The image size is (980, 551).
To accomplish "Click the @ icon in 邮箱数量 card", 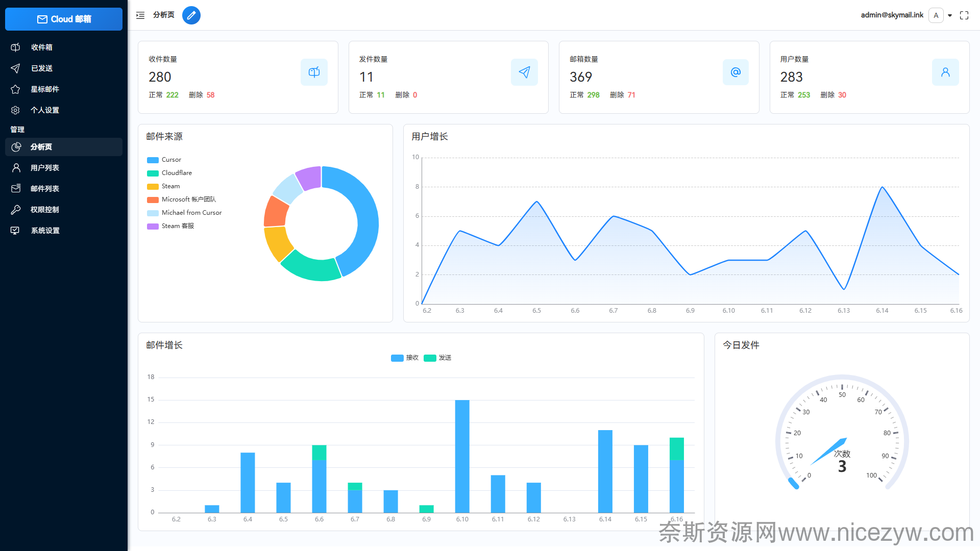I will (736, 72).
